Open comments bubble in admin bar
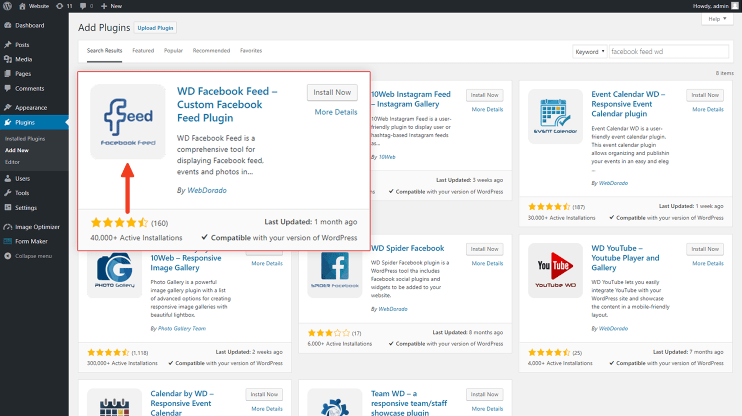The width and height of the screenshot is (742, 416). pos(86,6)
